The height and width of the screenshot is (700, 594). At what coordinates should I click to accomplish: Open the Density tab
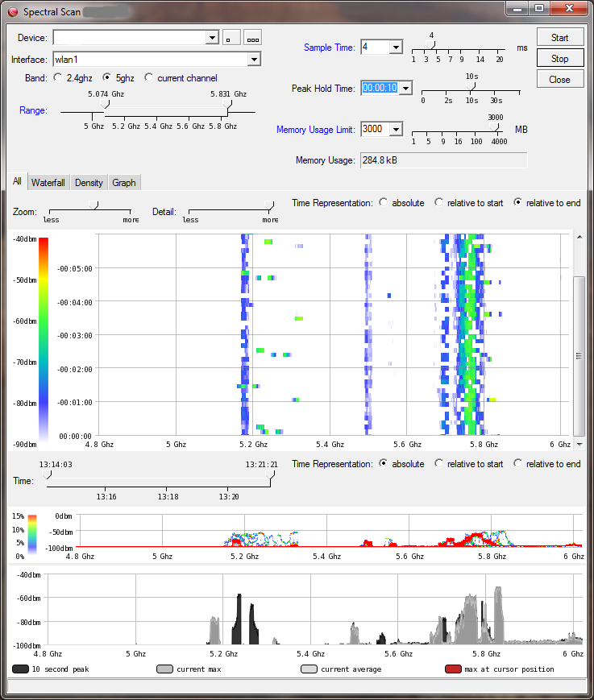click(89, 183)
